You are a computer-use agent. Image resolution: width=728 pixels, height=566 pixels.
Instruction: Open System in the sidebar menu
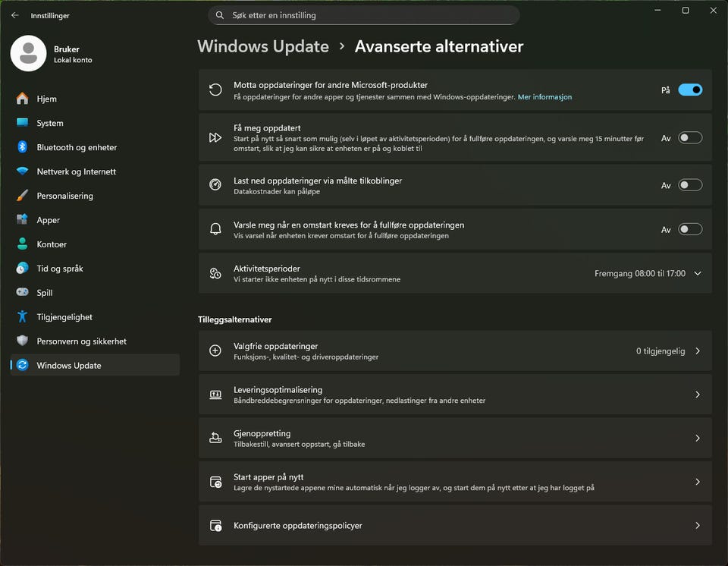click(x=50, y=123)
